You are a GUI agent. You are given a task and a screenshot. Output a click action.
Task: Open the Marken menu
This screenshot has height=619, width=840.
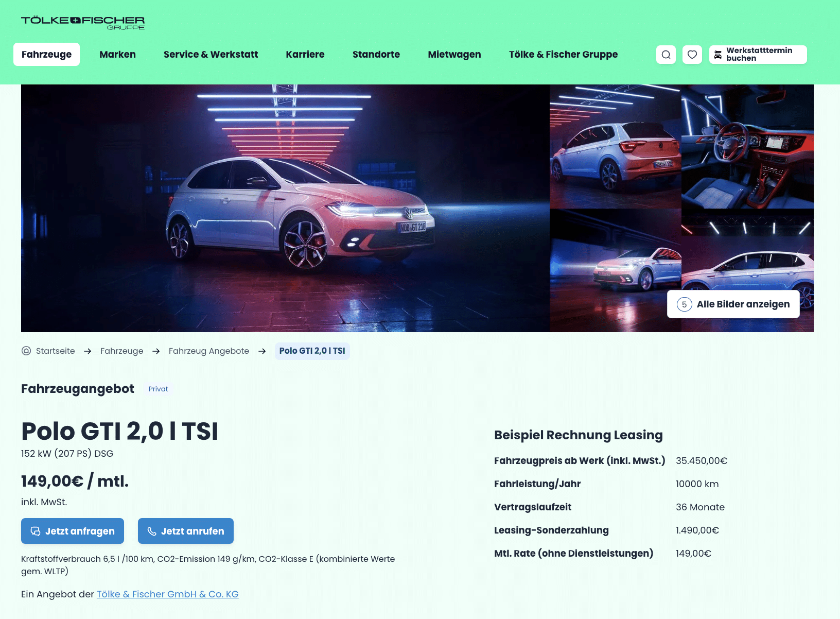tap(117, 55)
